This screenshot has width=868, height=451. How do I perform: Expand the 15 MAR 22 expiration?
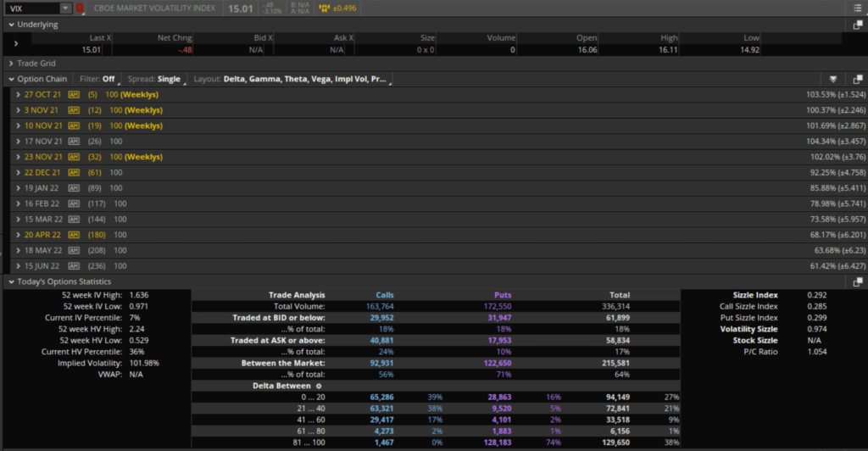coord(19,219)
